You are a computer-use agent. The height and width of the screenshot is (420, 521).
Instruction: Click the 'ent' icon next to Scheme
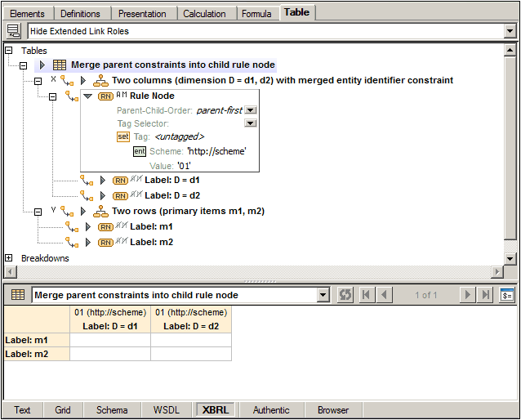pos(140,151)
